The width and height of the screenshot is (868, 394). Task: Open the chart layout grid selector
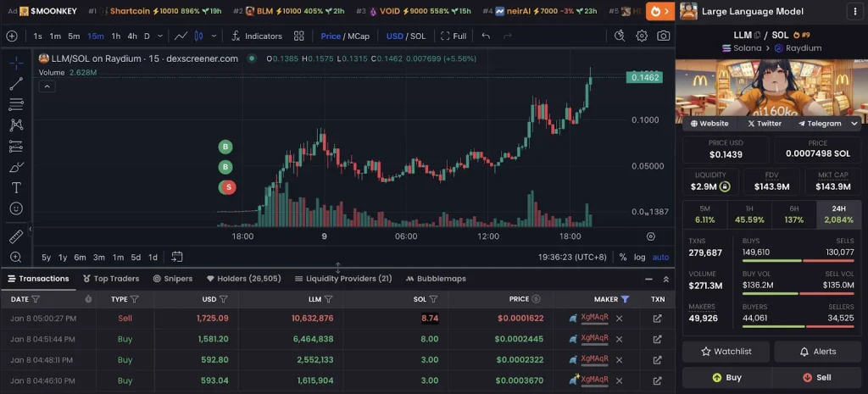299,36
